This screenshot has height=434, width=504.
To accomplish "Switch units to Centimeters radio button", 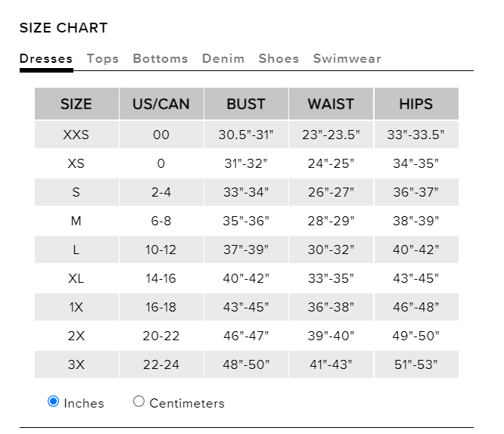I will pyautogui.click(x=138, y=401).
